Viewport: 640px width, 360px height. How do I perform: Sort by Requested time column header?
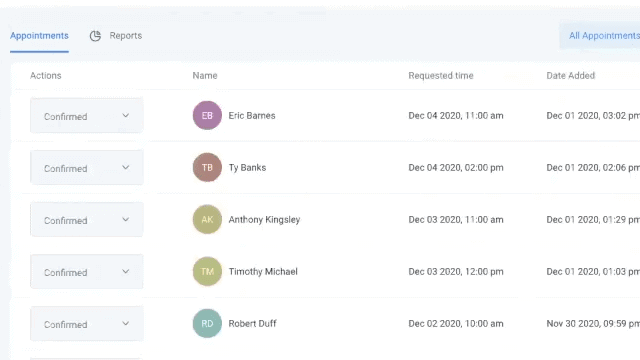tap(441, 76)
